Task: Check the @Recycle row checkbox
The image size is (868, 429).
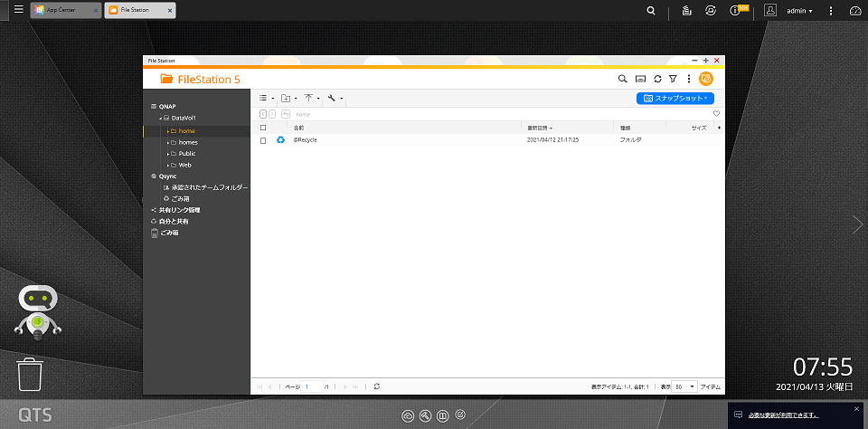Action: pos(263,140)
